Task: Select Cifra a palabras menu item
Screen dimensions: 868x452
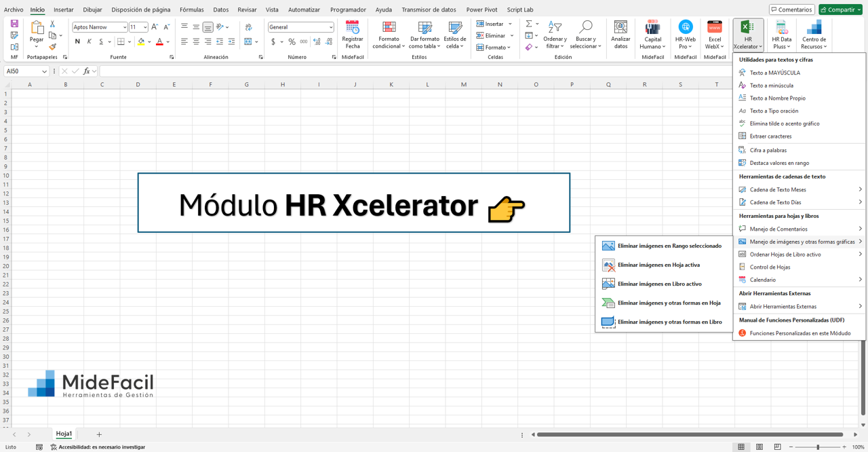Action: [x=799, y=150]
